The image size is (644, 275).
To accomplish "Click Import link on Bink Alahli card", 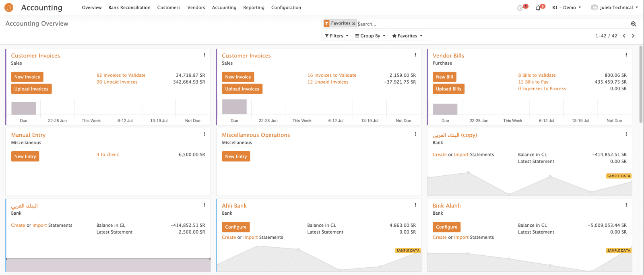I will pyautogui.click(x=461, y=237).
